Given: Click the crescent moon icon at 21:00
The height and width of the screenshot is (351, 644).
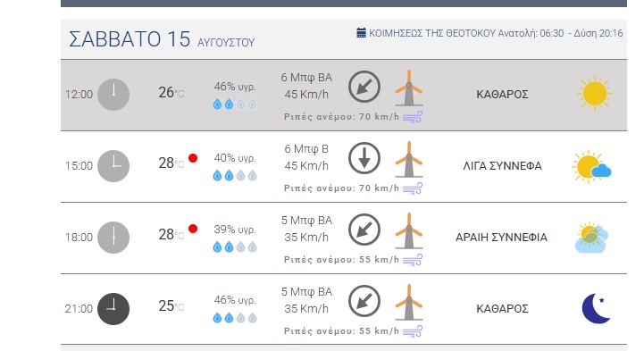Looking at the screenshot, I should tap(597, 308).
